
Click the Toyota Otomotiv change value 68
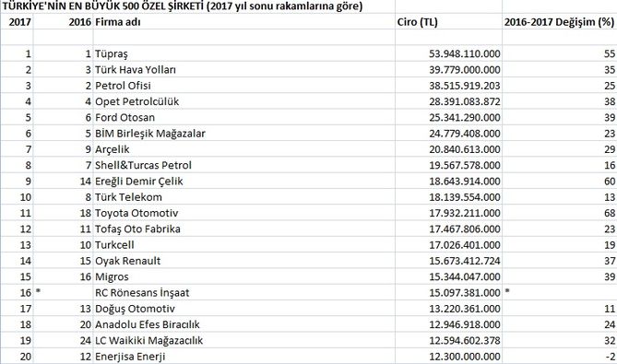(x=560, y=213)
